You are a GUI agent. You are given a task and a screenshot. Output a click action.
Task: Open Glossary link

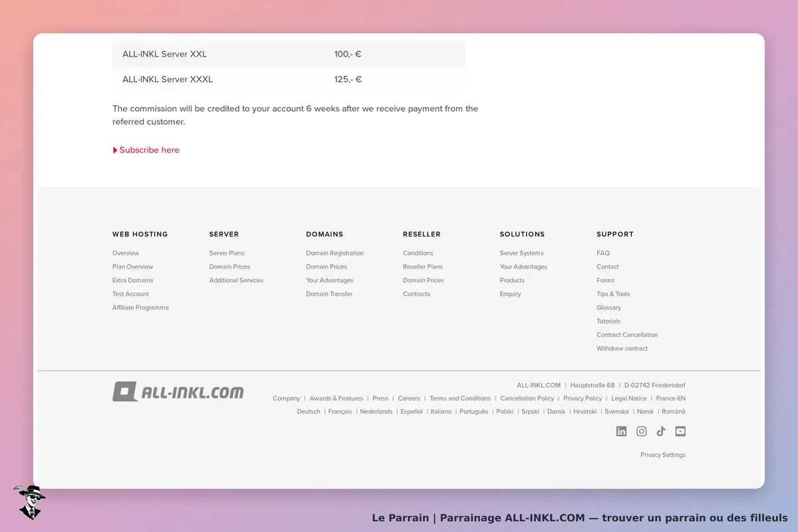click(x=608, y=308)
